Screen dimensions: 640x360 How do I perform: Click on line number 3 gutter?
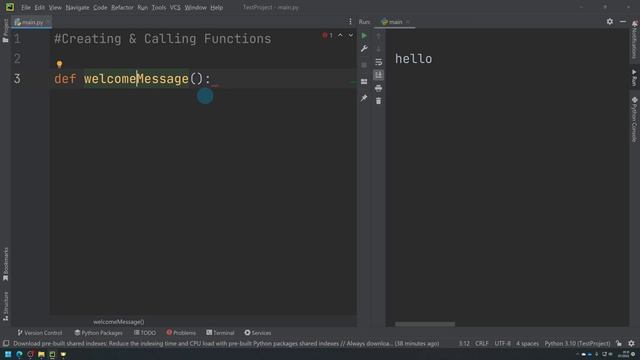(x=17, y=78)
